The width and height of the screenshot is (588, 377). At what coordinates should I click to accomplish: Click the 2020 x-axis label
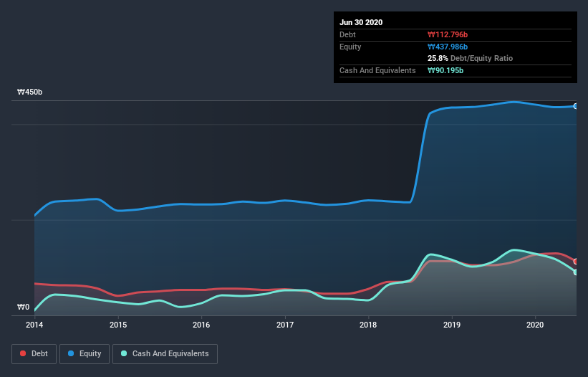[x=535, y=325]
